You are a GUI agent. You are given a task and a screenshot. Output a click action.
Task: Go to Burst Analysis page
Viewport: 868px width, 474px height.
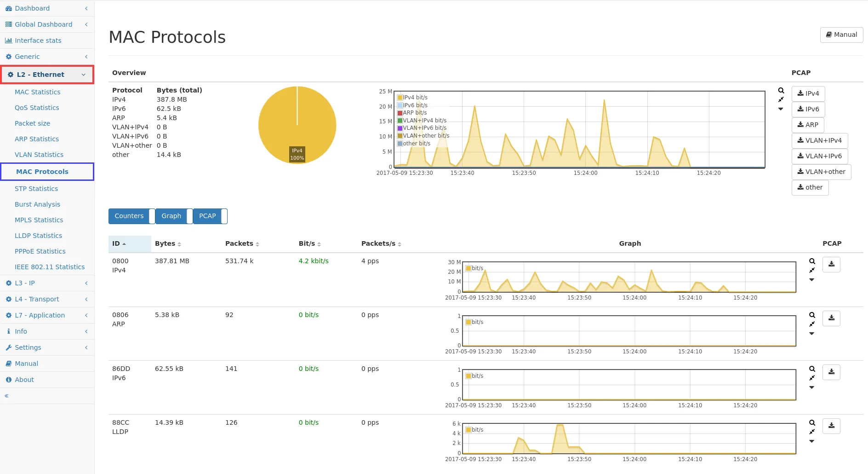pos(37,204)
